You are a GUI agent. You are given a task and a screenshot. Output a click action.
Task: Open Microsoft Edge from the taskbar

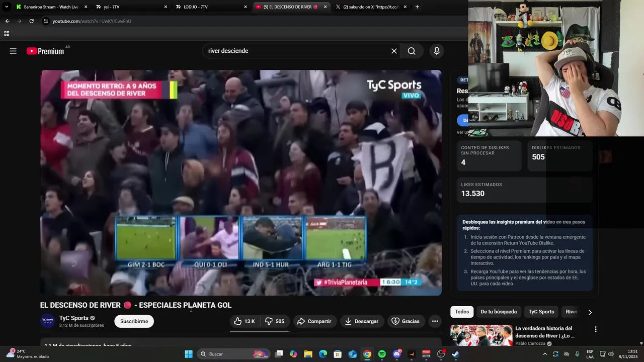point(323,354)
